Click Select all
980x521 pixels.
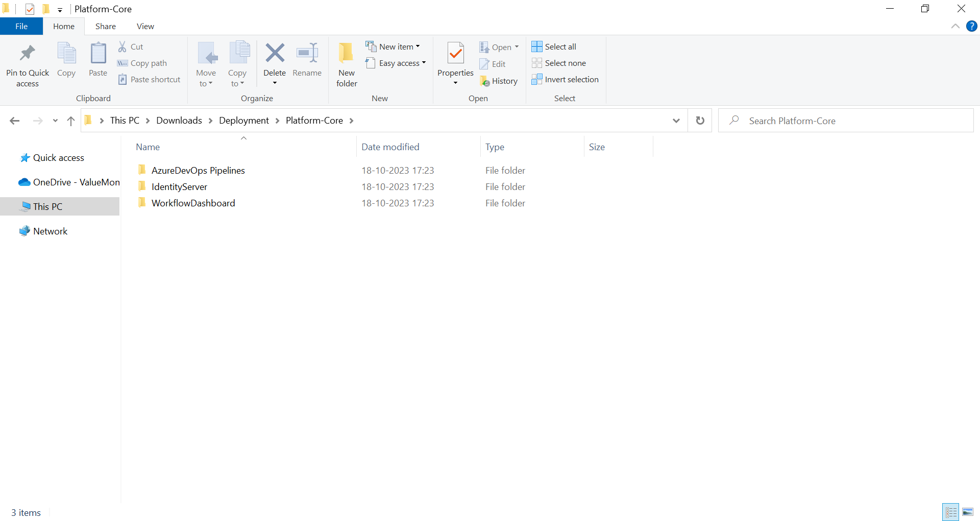coord(554,46)
